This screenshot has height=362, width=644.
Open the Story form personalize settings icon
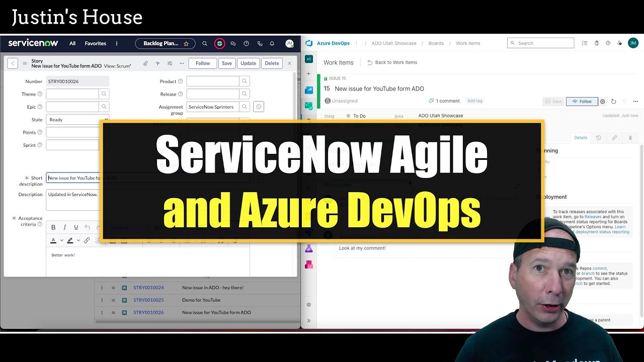[x=170, y=63]
